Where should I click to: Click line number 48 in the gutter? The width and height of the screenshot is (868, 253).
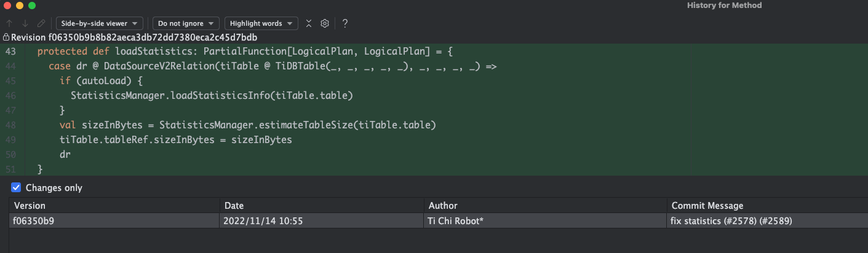pos(11,125)
